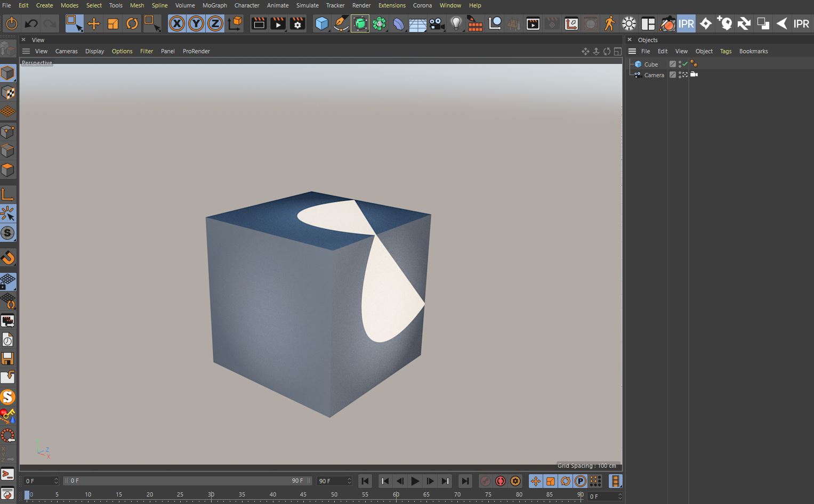This screenshot has width=814, height=504.
Task: Click the Camera object toolbar icon
Action: (437, 23)
